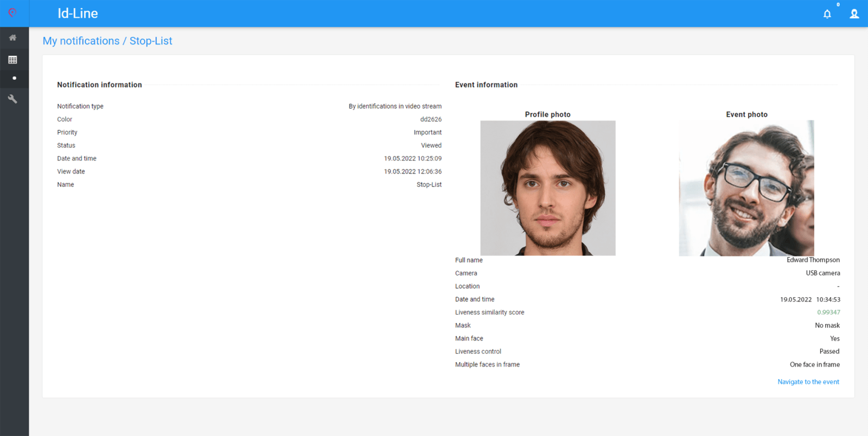Open the user account menu icon
Screen dimensions: 868x436
pyautogui.click(x=854, y=14)
